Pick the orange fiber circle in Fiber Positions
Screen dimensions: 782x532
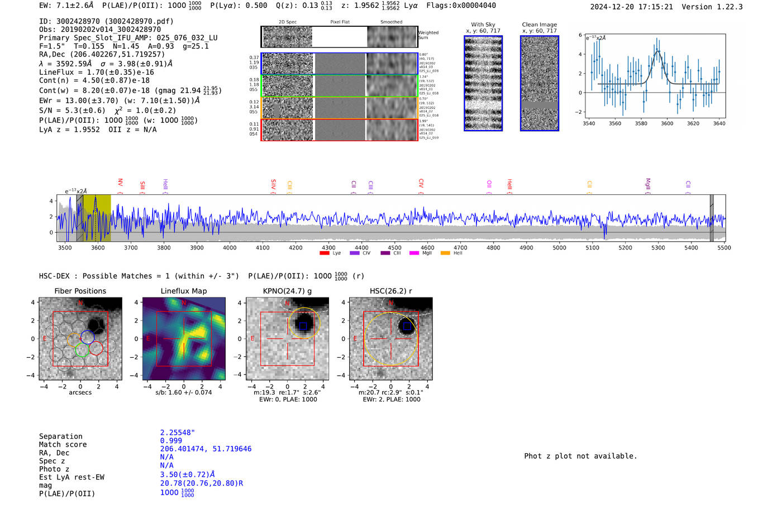[74, 339]
